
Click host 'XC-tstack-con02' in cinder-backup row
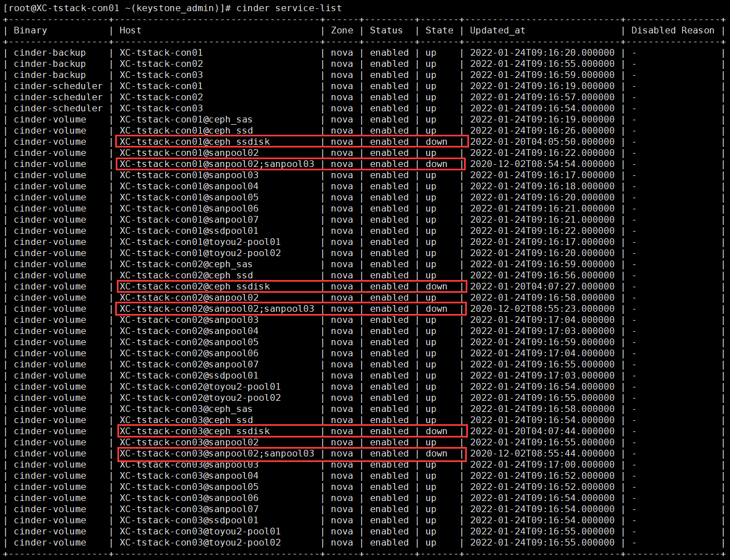[161, 64]
